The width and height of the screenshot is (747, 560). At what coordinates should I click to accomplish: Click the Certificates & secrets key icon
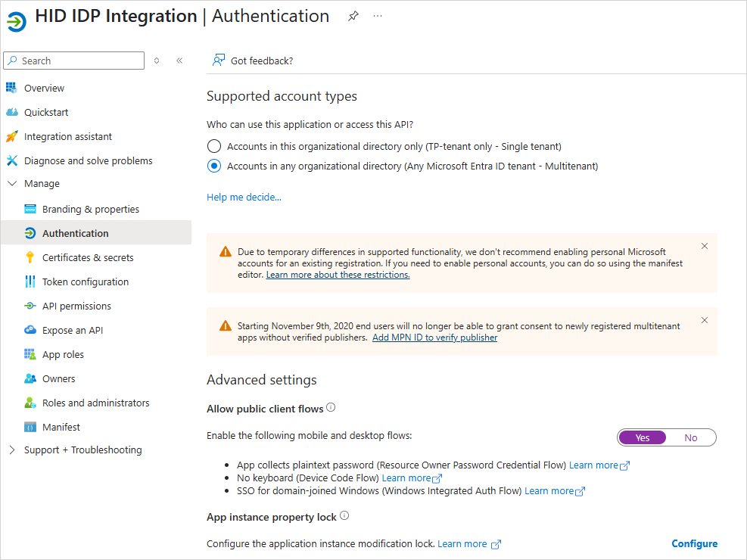(x=30, y=257)
